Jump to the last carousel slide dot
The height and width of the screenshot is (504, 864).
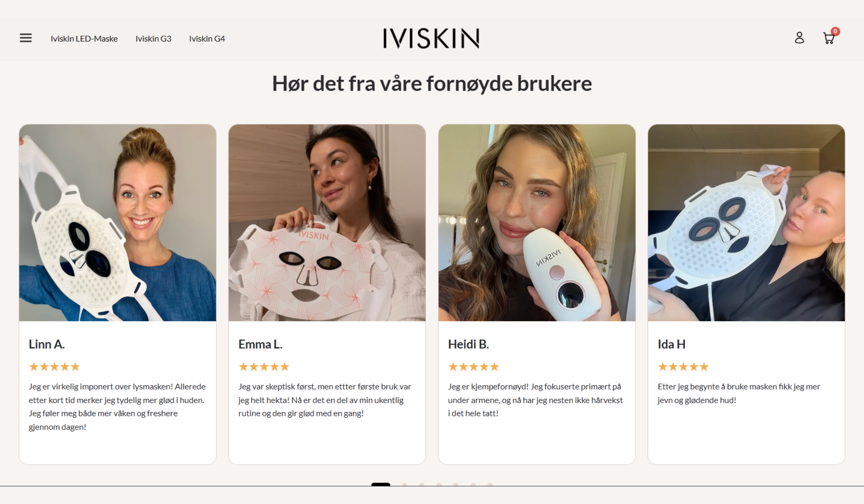pos(490,484)
